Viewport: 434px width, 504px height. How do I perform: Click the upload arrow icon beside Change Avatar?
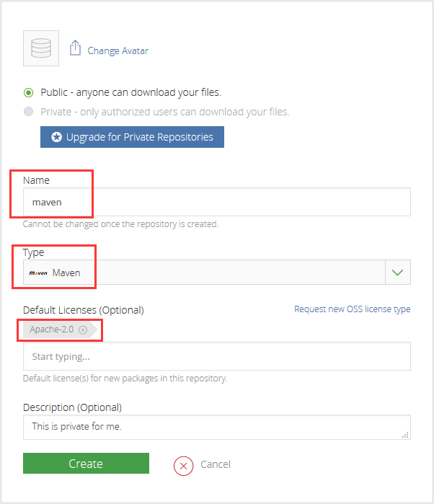tap(75, 48)
